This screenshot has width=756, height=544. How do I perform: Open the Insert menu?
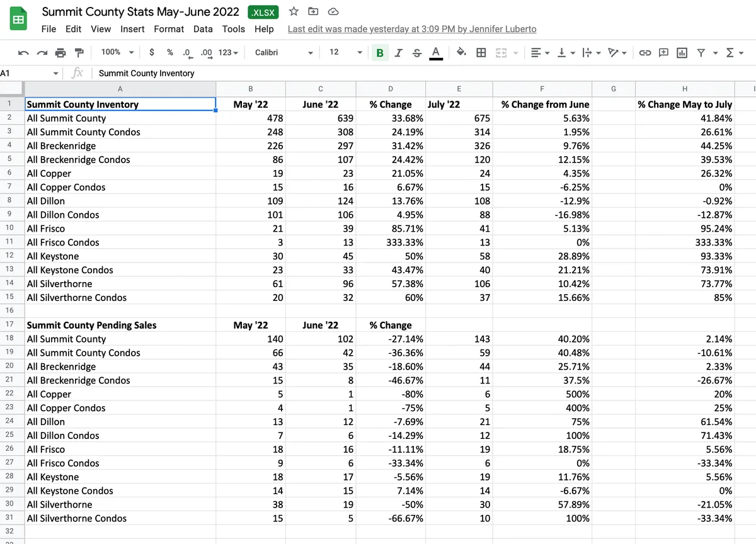point(132,29)
